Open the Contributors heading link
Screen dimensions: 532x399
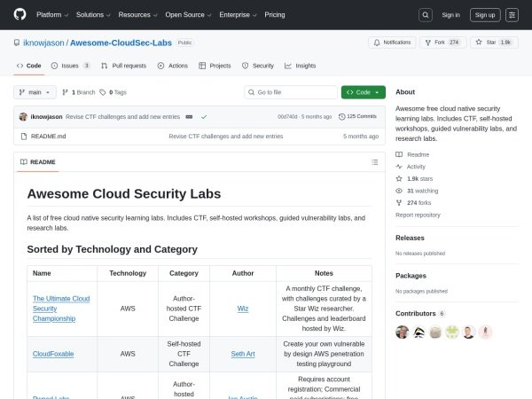click(419, 314)
